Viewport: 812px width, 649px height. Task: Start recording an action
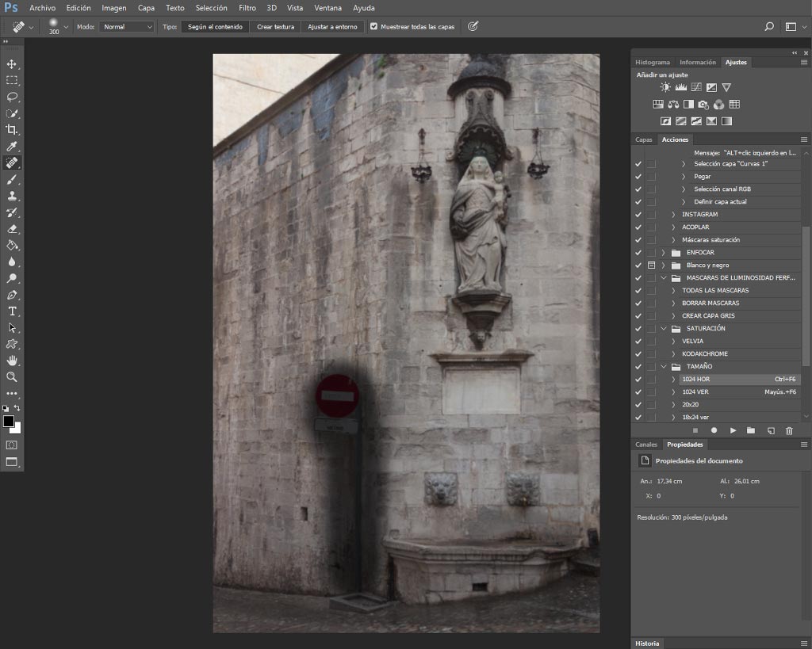714,430
